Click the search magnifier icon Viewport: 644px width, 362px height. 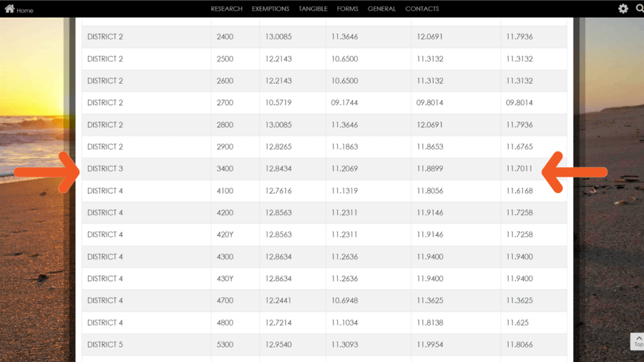tap(640, 9)
